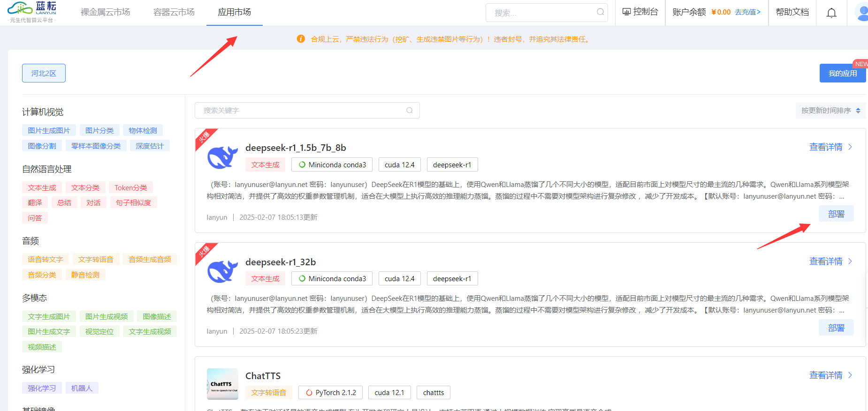This screenshot has height=411, width=868.
Task: Click the ChatTTS app thumbnail
Action: click(222, 384)
